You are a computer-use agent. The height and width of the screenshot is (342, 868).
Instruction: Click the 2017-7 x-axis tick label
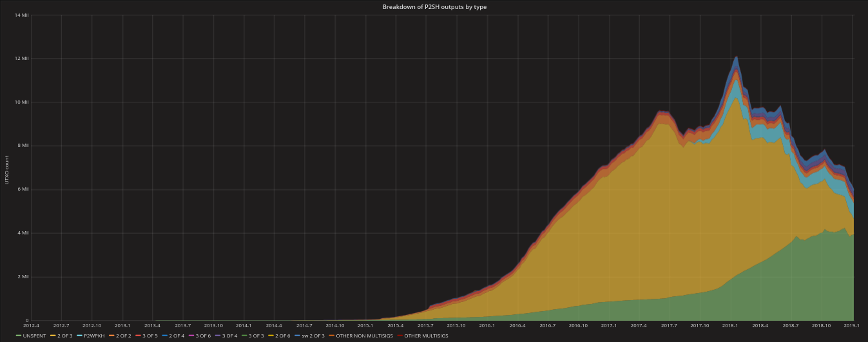pos(669,326)
